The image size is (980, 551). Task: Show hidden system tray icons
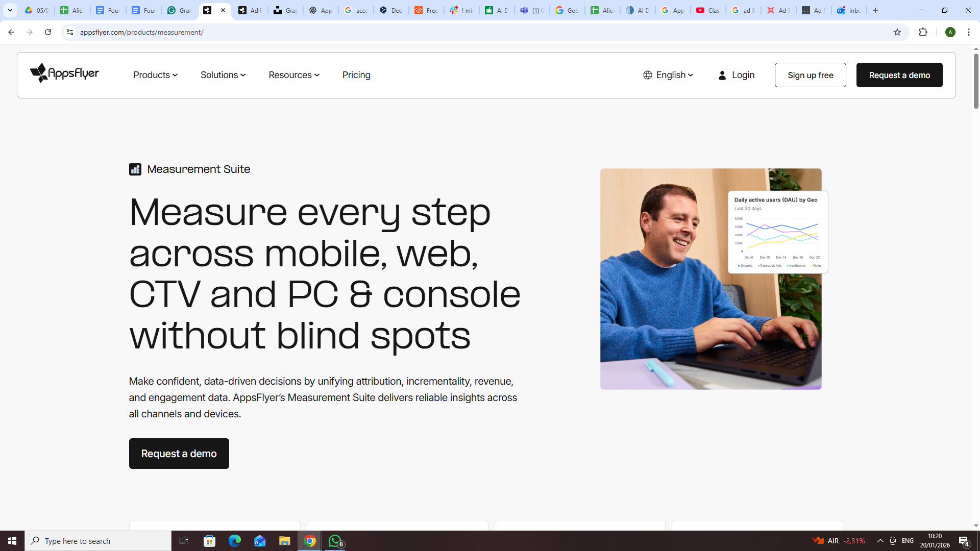point(880,541)
